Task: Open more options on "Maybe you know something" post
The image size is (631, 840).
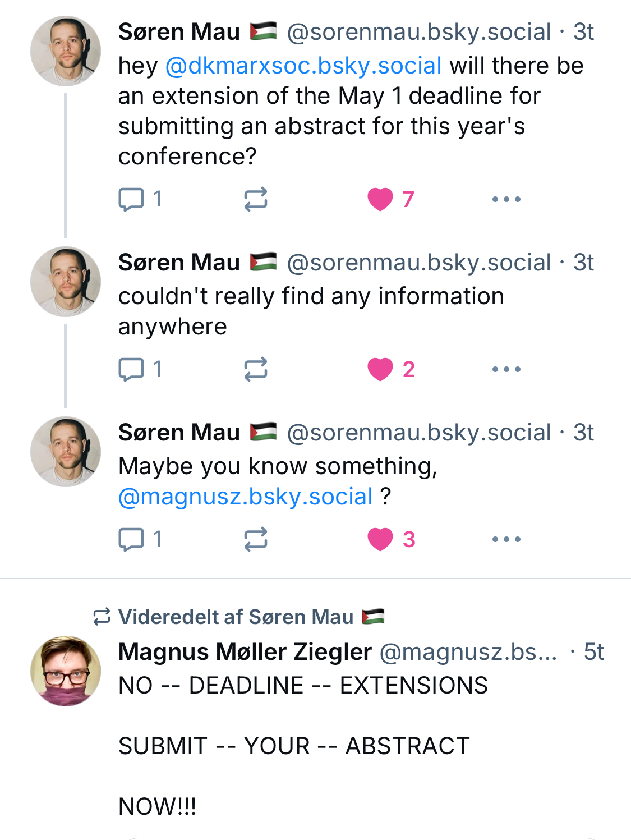Action: [506, 539]
